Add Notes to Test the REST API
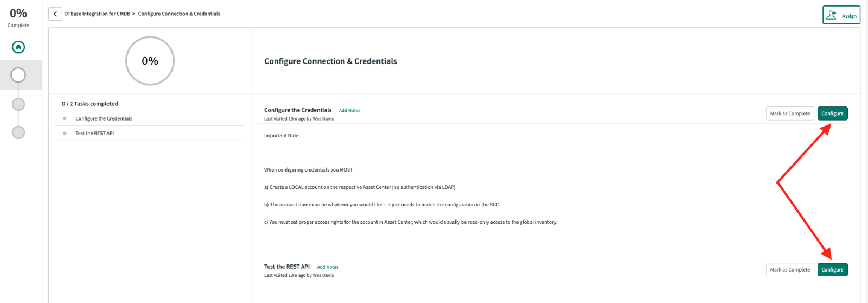 tap(328, 267)
